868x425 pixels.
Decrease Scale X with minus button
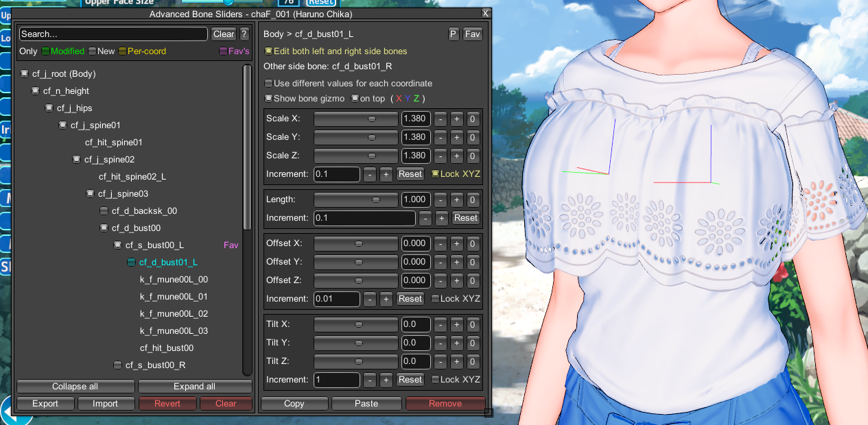pyautogui.click(x=441, y=119)
